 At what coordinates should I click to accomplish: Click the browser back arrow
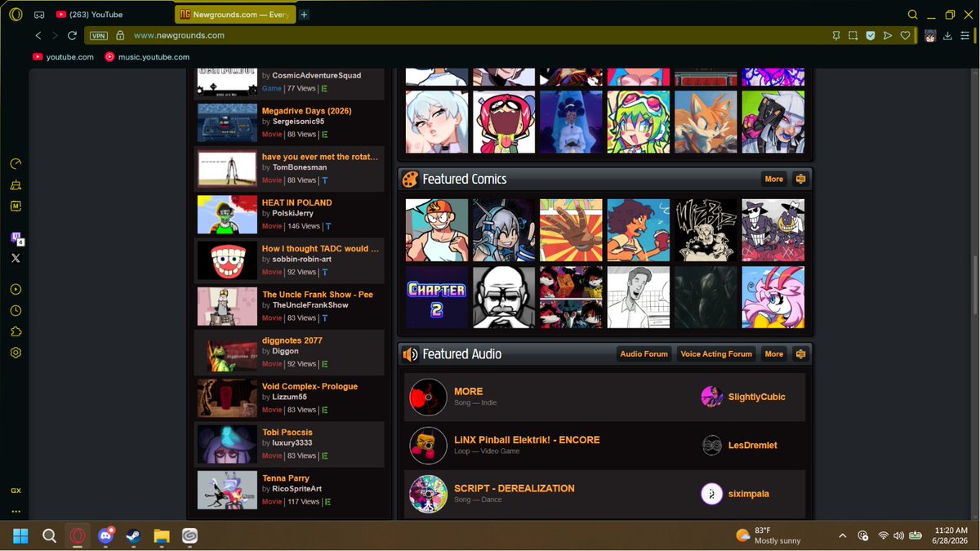point(38,36)
